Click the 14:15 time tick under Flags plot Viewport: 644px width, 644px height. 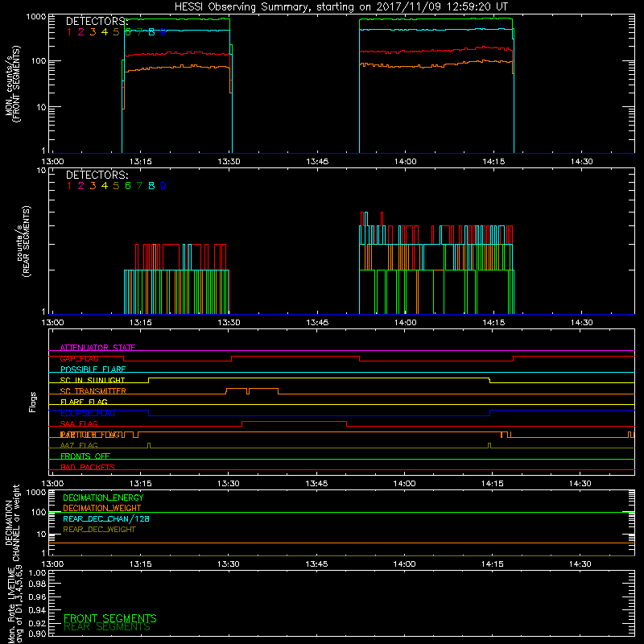493,484
